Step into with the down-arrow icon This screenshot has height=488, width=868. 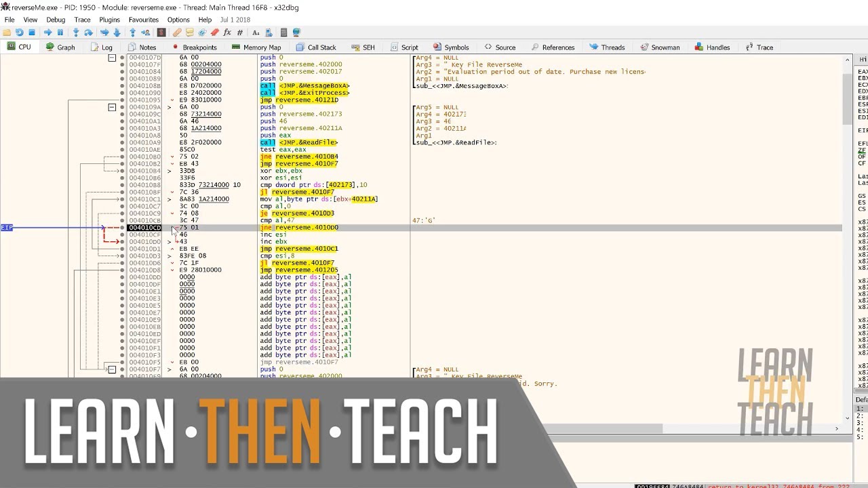[x=76, y=33]
